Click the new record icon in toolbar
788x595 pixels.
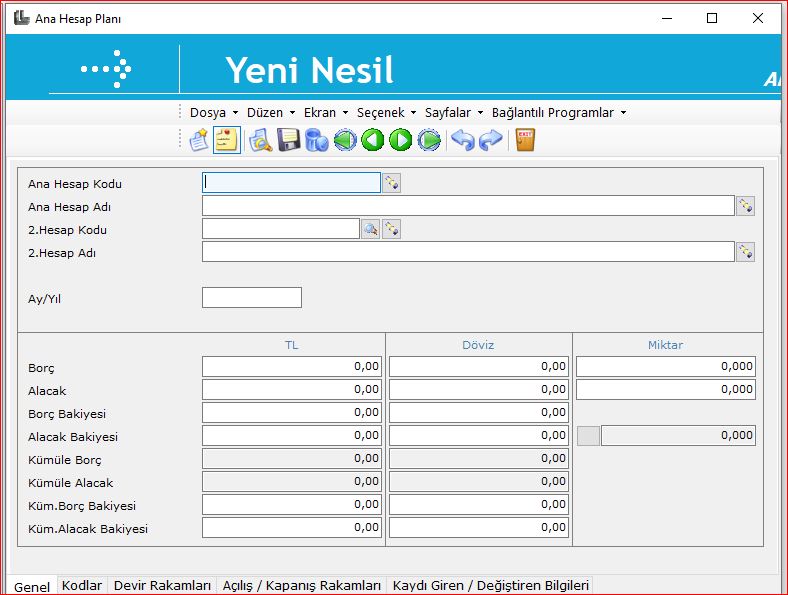(199, 140)
